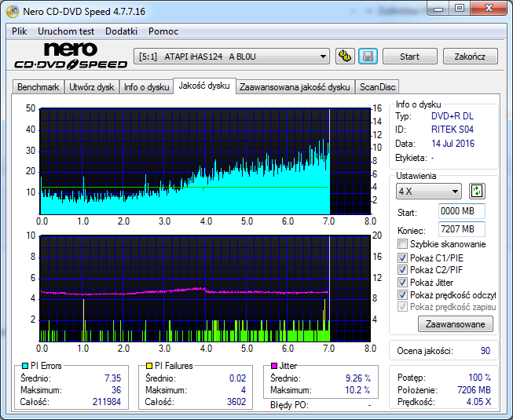The width and height of the screenshot is (513, 420).
Task: Switch to Zaawansowana jakość dysku tab
Action: pos(295,87)
